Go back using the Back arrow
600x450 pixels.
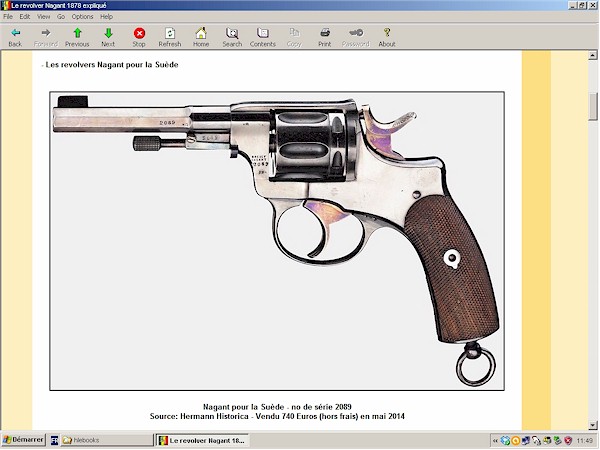(x=15, y=38)
